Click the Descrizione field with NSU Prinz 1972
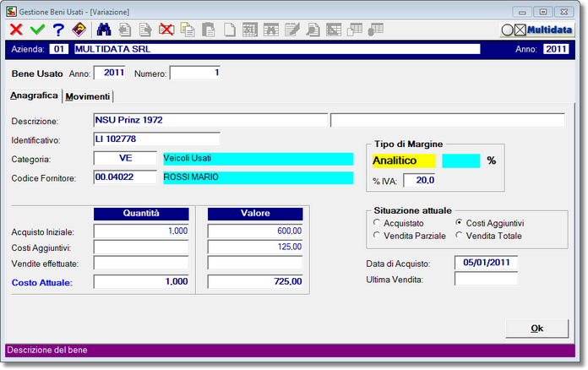Viewport: 588px width, 370px height. pyautogui.click(x=210, y=120)
